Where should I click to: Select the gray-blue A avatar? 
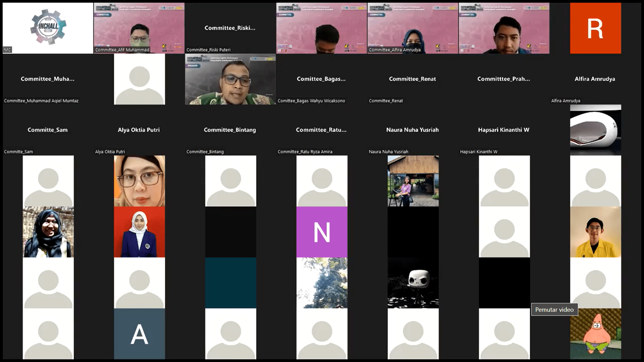[139, 334]
